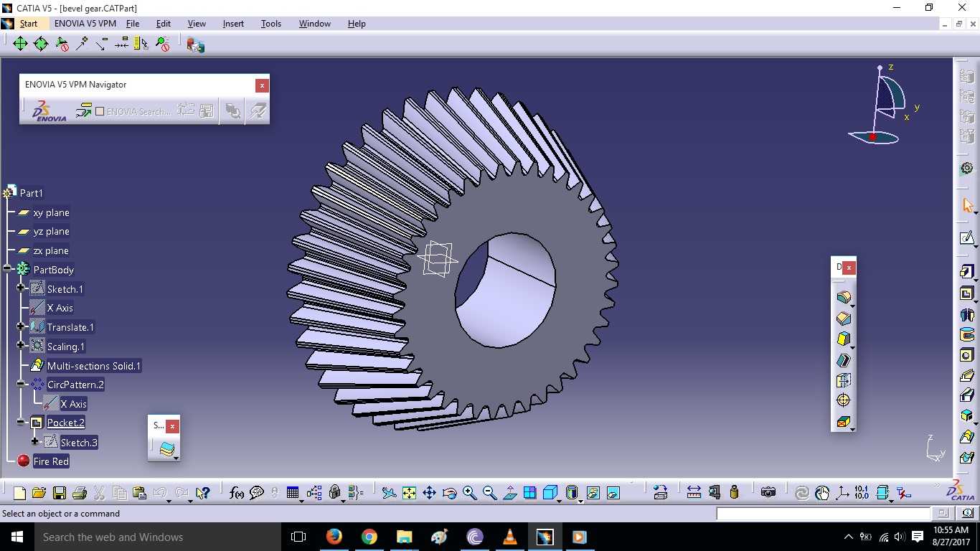Screen dimensions: 980x551
Task: Click the Sketcher icon on right toolbar
Action: click(967, 238)
